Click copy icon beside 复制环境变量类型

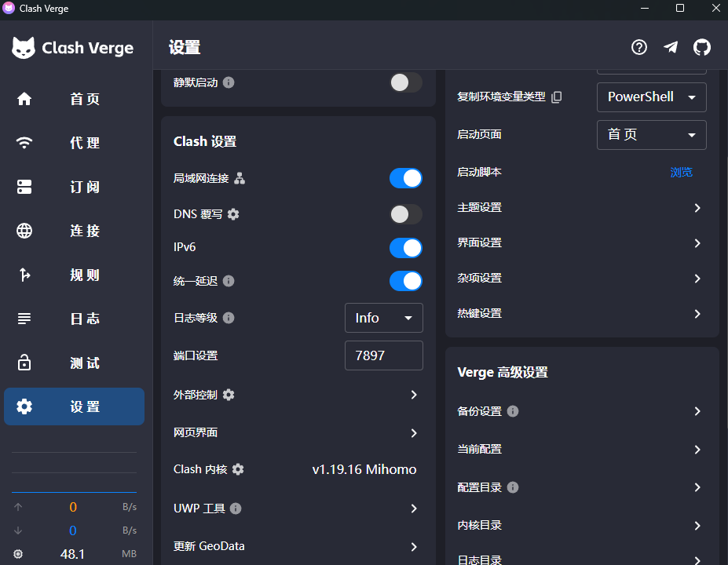point(556,97)
